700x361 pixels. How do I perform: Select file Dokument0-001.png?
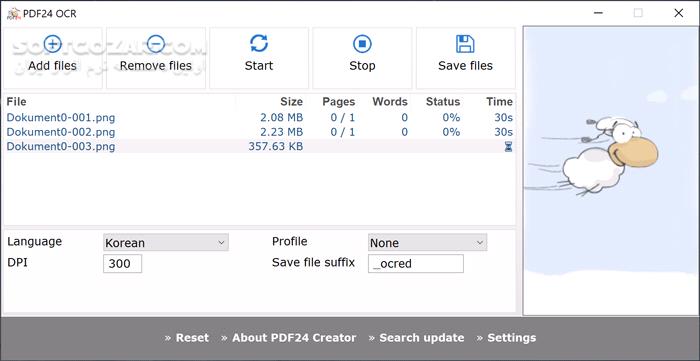61,118
